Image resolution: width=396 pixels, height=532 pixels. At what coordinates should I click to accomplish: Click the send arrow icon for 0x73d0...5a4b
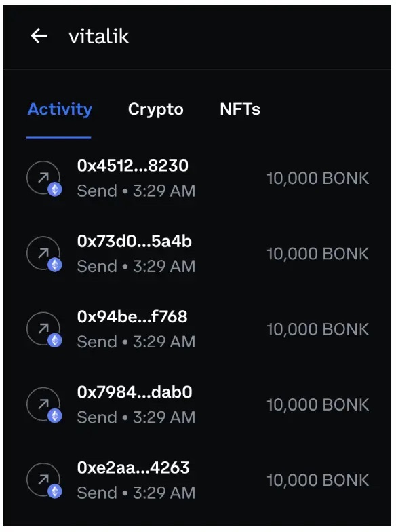pos(43,253)
